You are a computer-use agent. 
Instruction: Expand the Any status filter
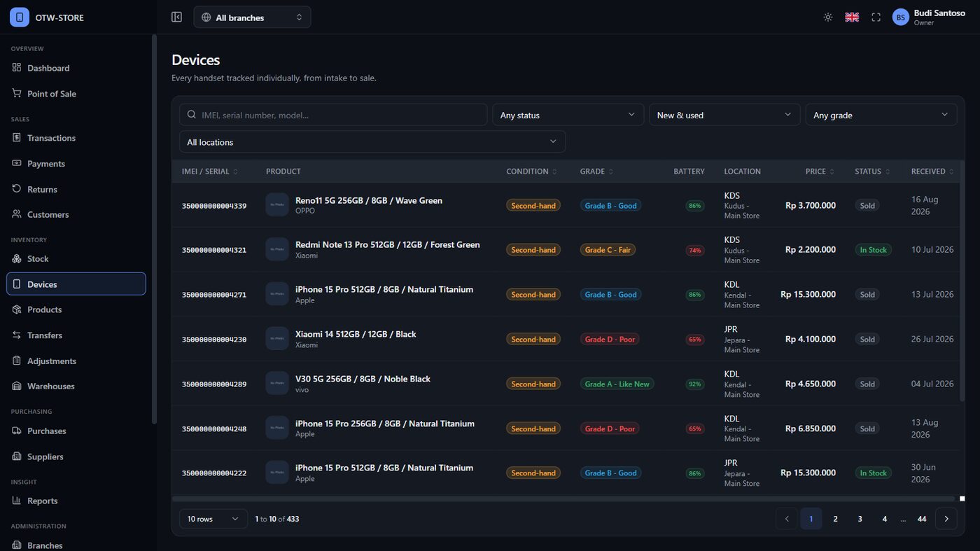pyautogui.click(x=568, y=115)
